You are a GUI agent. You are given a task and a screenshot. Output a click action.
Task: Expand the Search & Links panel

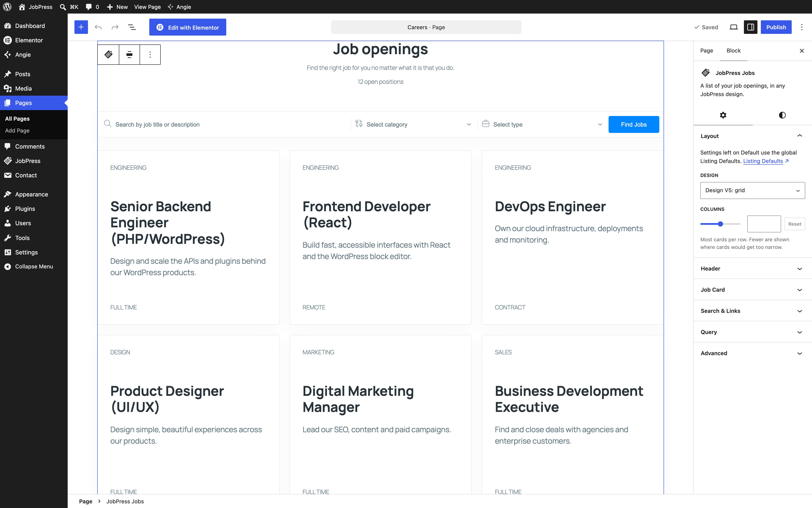tap(753, 311)
